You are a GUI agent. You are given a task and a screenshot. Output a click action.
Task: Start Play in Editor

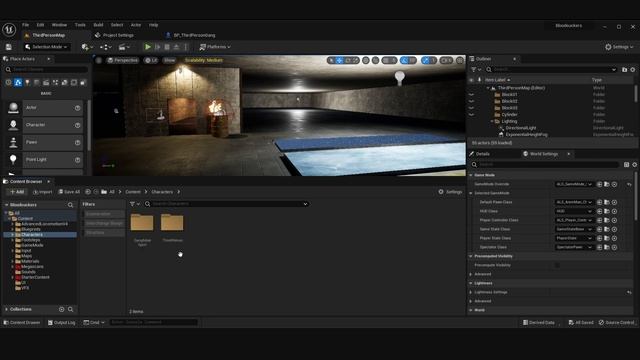click(x=148, y=47)
